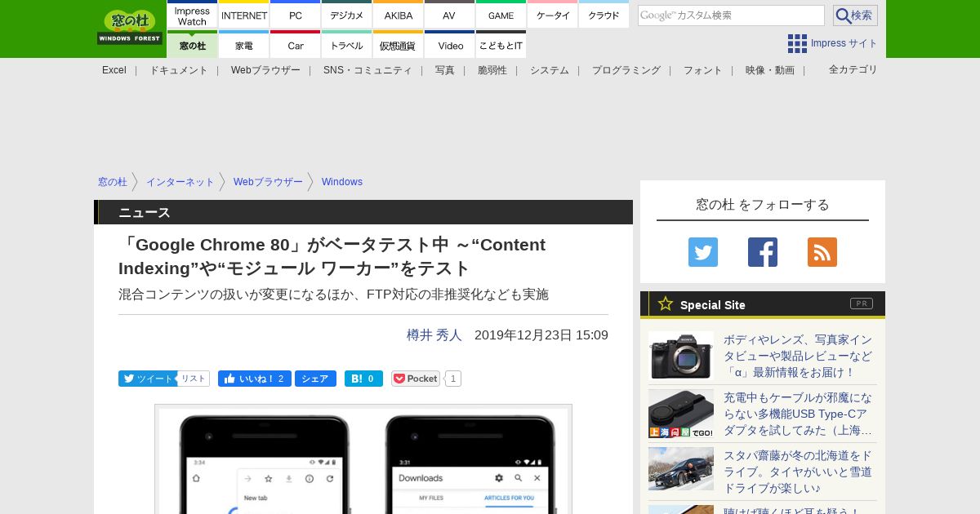Click the Facebook いいね! button
Screen dimensions: 980x514
pos(255,379)
